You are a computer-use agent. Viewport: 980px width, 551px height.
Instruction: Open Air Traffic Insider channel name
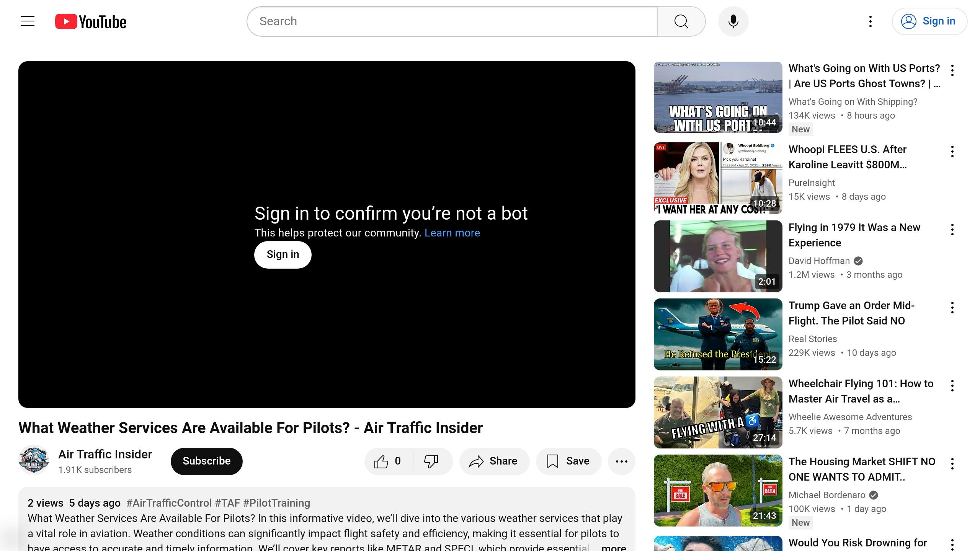click(x=105, y=454)
